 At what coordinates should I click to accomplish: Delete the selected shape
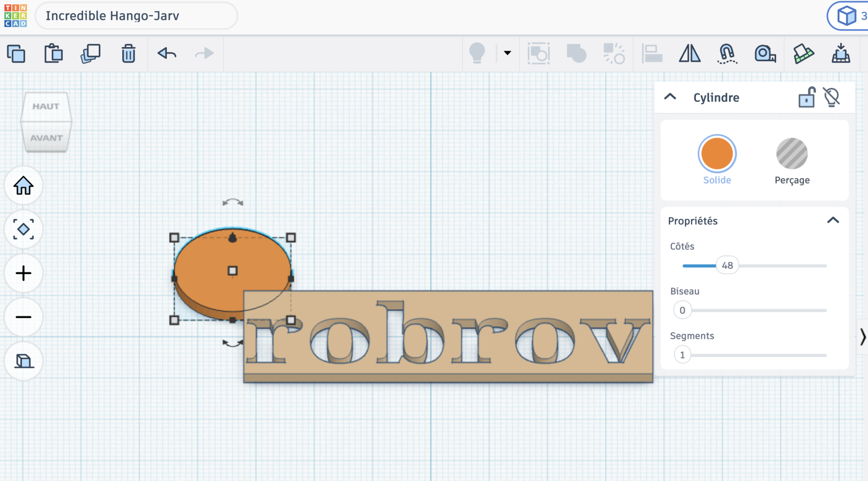[x=128, y=54]
